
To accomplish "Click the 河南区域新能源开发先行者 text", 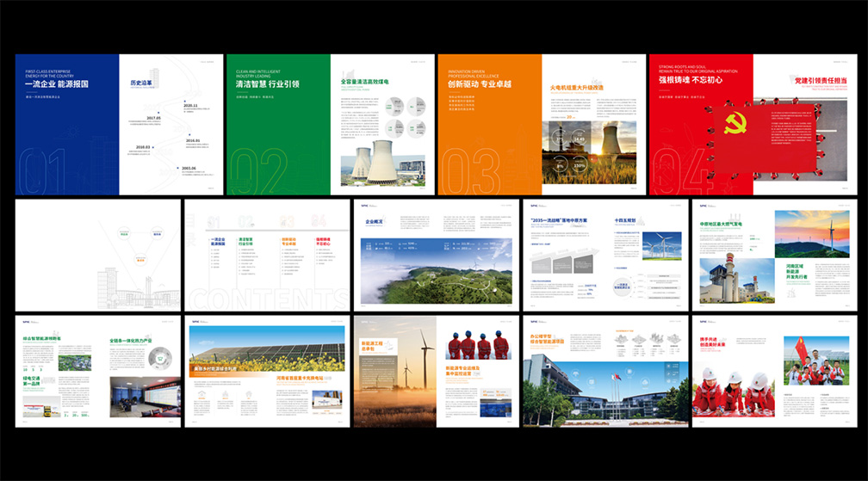I will coord(797,271).
